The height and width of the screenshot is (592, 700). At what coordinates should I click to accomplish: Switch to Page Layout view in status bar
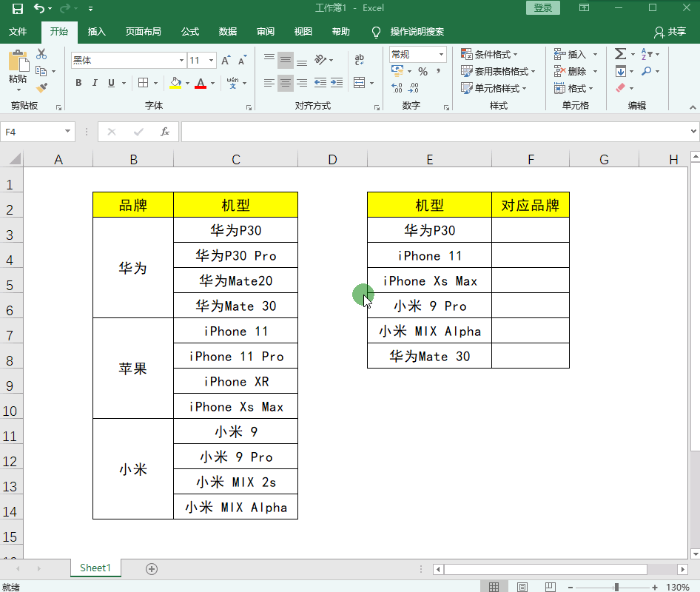[x=522, y=587]
